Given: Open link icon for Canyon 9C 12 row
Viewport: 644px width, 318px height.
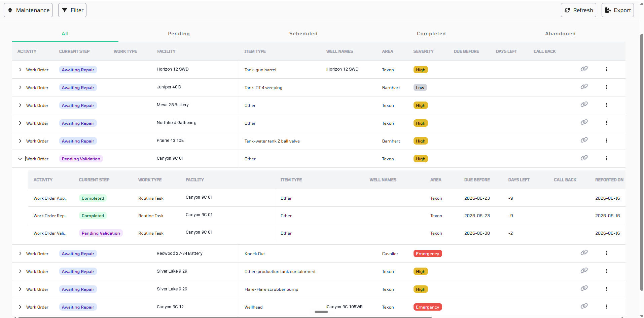Looking at the screenshot, I should [584, 306].
